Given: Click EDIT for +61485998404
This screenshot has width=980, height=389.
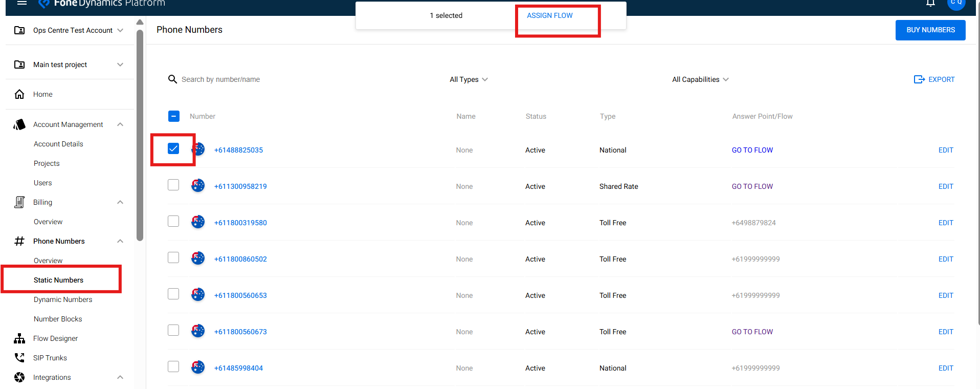Looking at the screenshot, I should (x=946, y=368).
